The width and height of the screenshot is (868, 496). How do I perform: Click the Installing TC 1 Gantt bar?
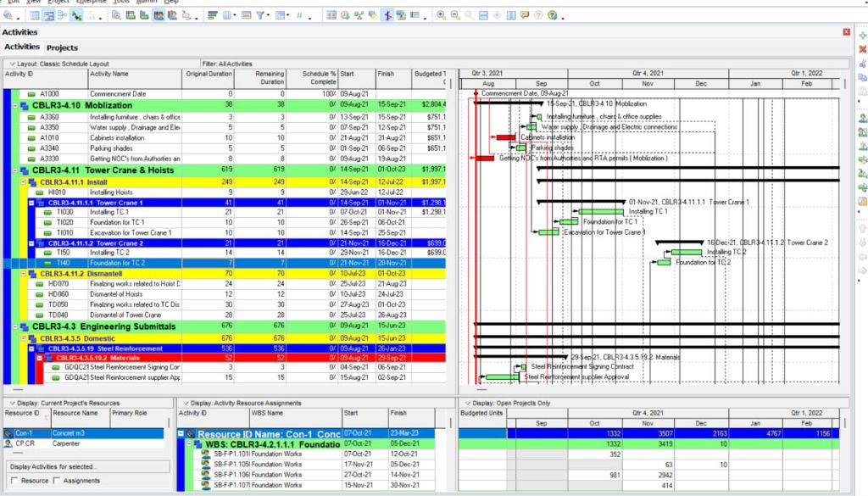[601, 211]
